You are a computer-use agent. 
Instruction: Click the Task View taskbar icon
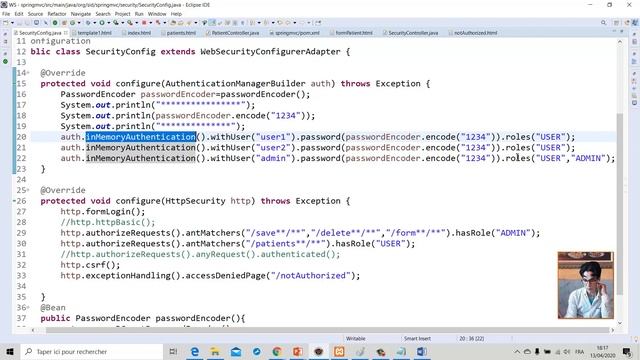(x=173, y=351)
